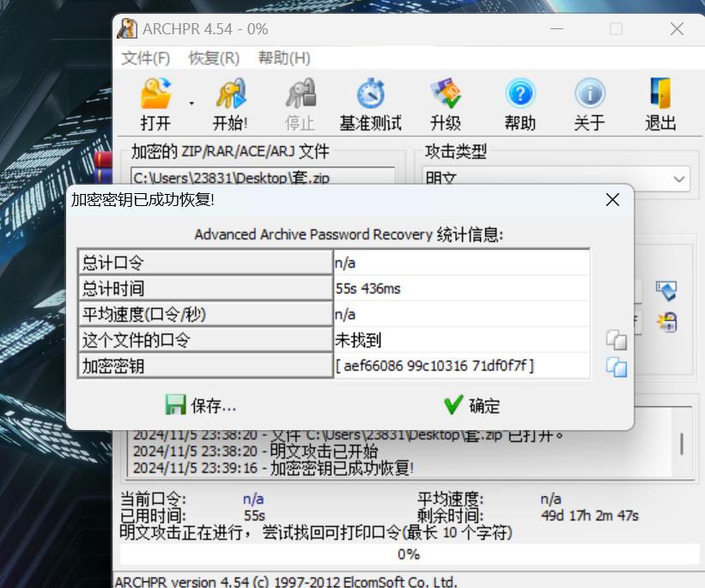
Task: Select the 总计口令 row label
Action: tap(205, 263)
